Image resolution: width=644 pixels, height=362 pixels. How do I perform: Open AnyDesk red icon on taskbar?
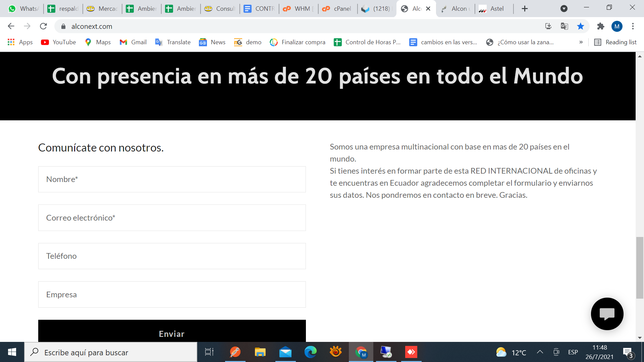(411, 352)
